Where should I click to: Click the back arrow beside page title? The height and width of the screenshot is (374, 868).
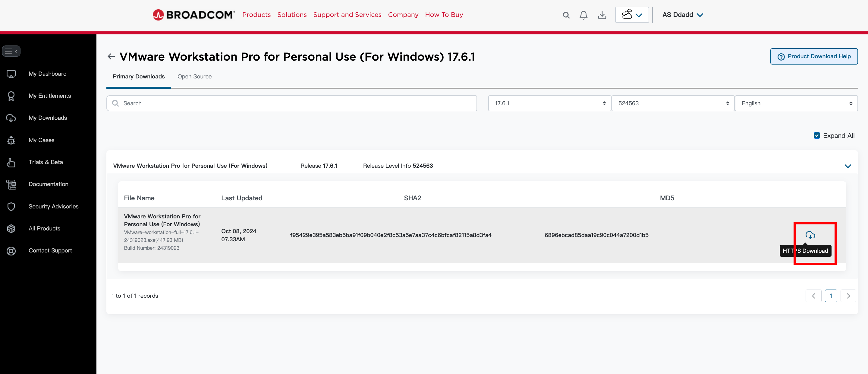[x=111, y=57]
